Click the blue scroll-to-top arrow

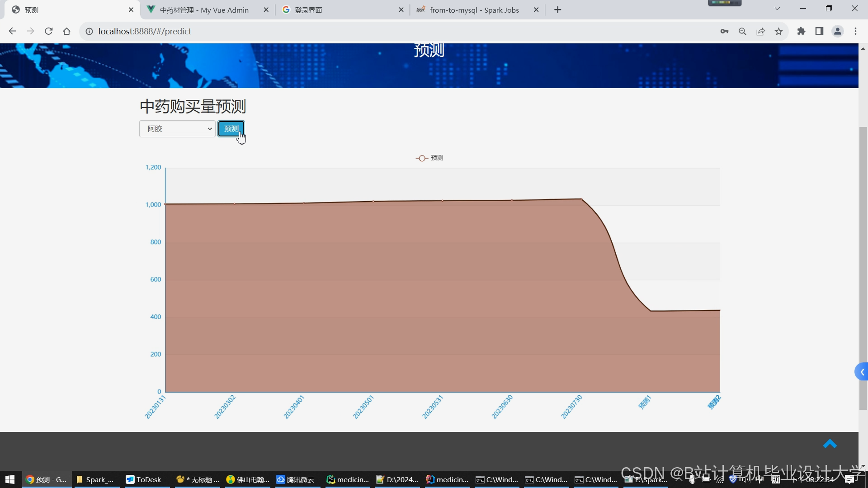(830, 444)
